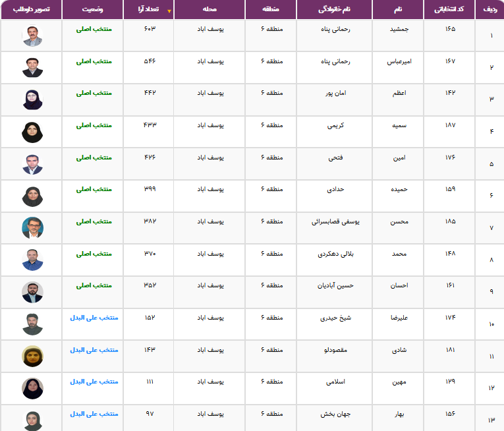The image size is (504, 431).
Task: Click the وضعیت column header
Action: (93, 9)
